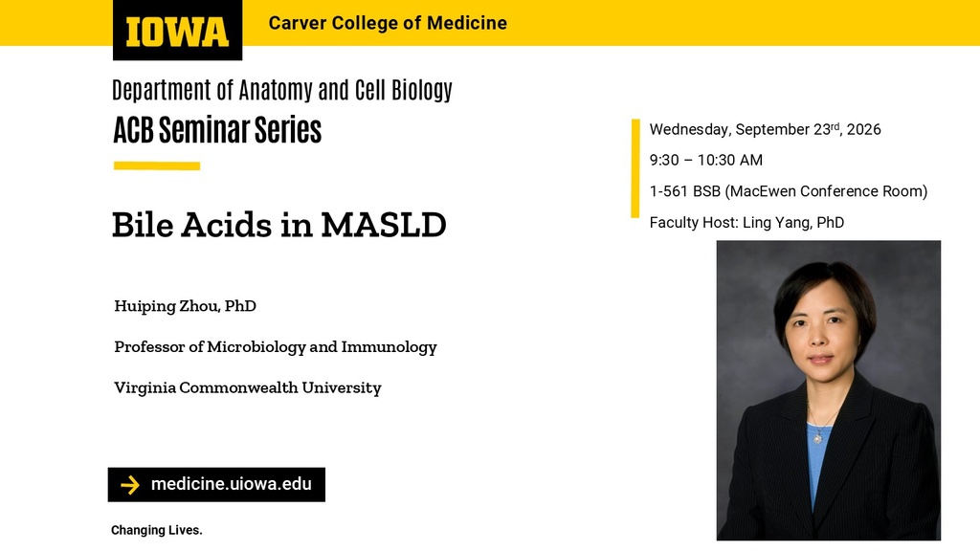This screenshot has height=551, width=980.
Task: Click the 1-561 BSB MacEwen Conference Room location
Action: tap(789, 191)
